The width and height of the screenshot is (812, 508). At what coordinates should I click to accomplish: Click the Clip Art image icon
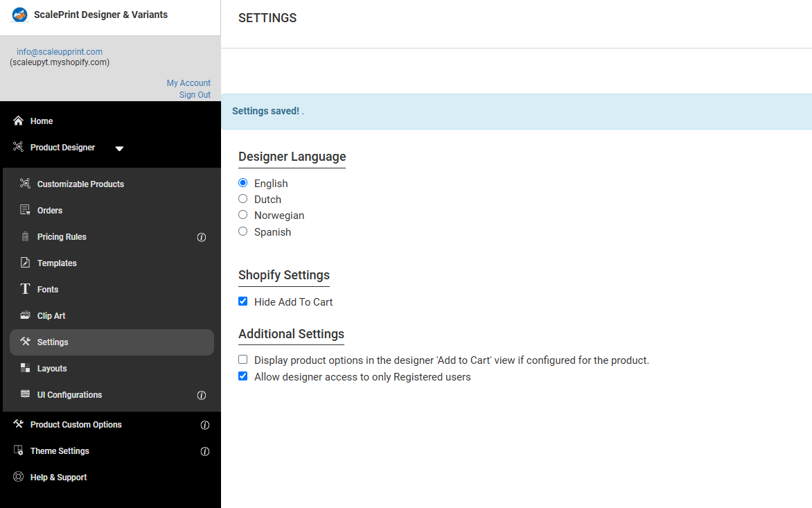tap(25, 315)
